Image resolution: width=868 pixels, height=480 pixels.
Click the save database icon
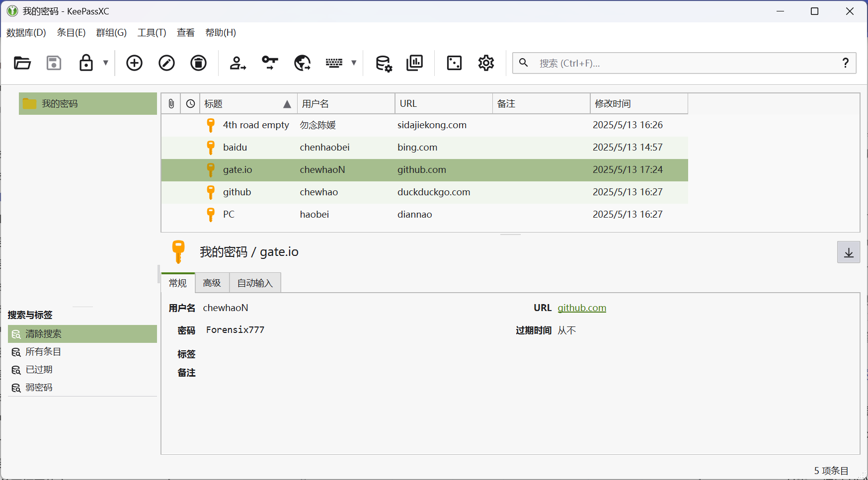click(54, 63)
